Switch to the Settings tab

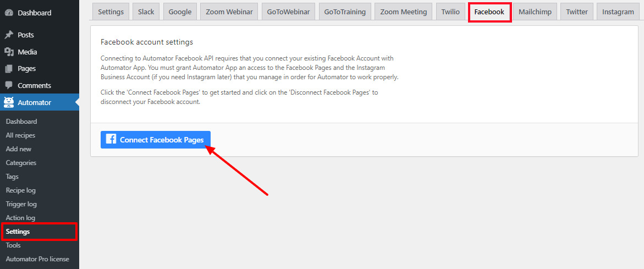coord(111,12)
